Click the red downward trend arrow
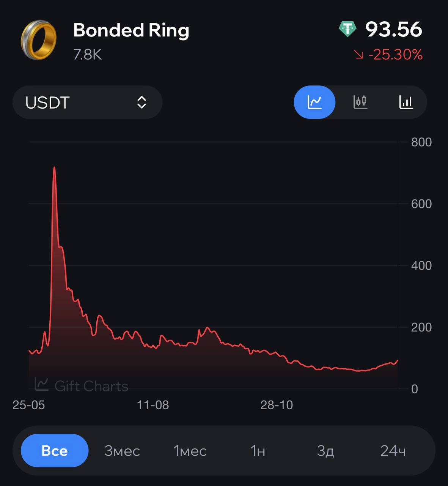The width and height of the screenshot is (448, 486). (358, 55)
